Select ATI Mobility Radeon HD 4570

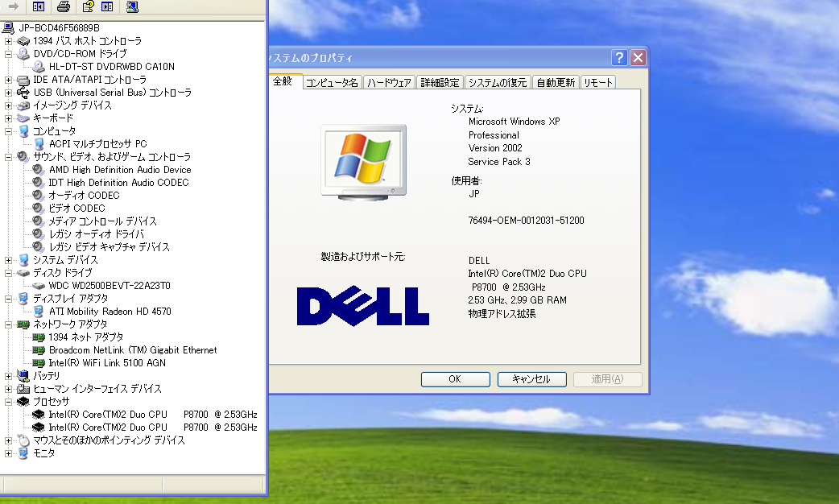(x=110, y=312)
